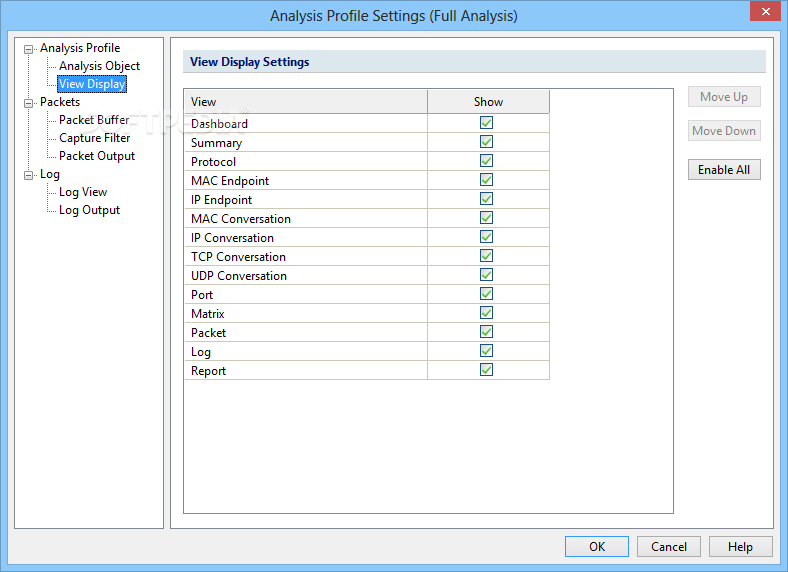Disable the IP Conversation view checkbox
The height and width of the screenshot is (572, 788).
486,237
